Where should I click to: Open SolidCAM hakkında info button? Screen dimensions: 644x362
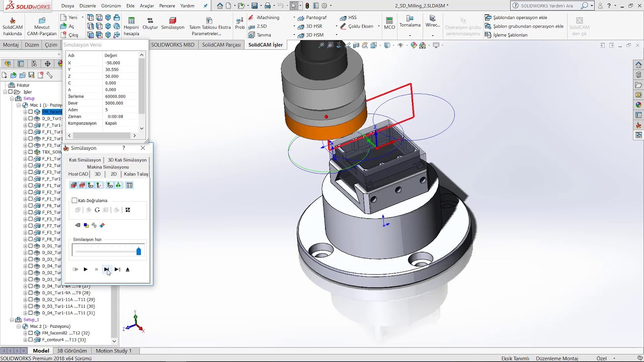pyautogui.click(x=13, y=26)
